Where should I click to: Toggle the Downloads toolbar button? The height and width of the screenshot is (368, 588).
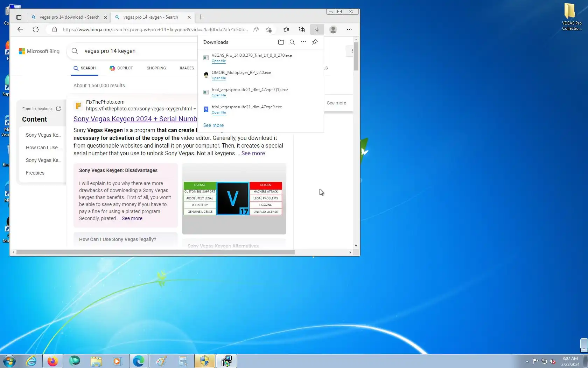coord(317,29)
